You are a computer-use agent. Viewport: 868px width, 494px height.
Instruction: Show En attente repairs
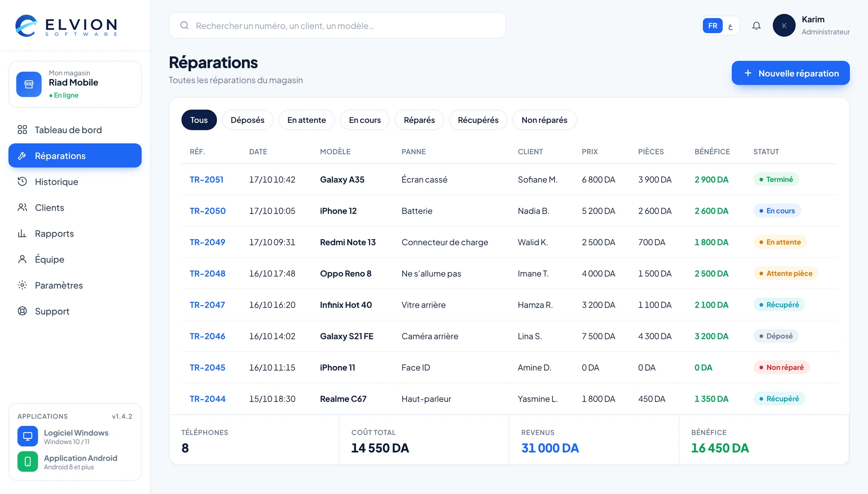click(306, 120)
